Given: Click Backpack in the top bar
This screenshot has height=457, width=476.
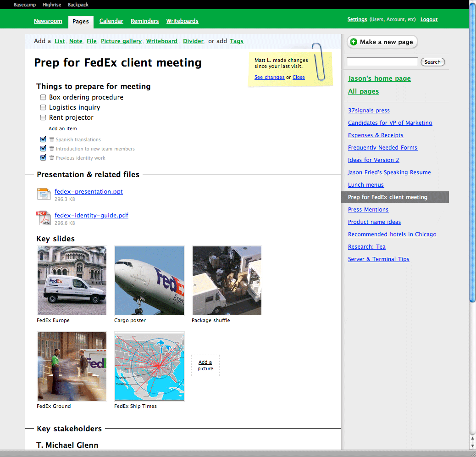Looking at the screenshot, I should click(78, 5).
